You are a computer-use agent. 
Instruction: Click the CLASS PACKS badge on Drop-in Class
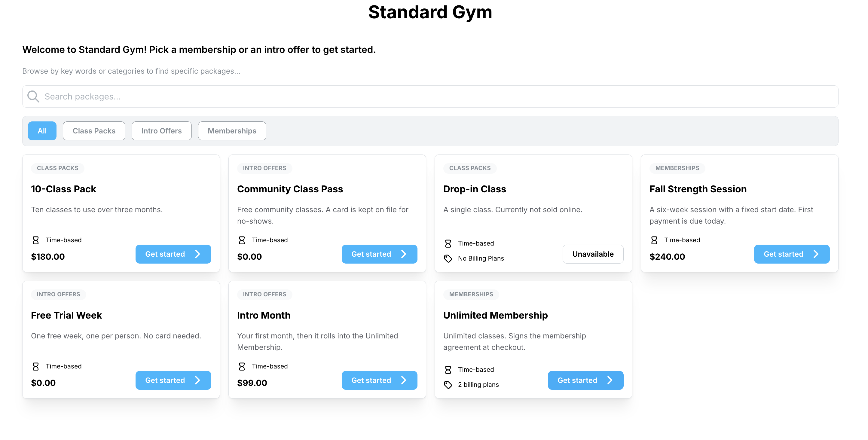pyautogui.click(x=470, y=168)
